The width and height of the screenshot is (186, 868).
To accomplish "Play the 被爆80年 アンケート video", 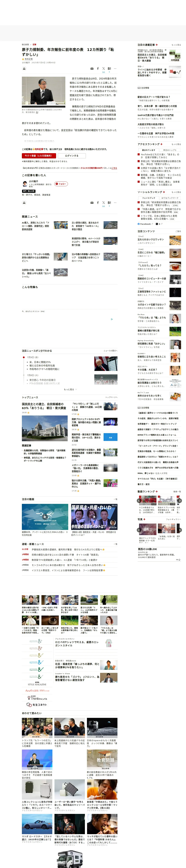I will tap(45, 517).
